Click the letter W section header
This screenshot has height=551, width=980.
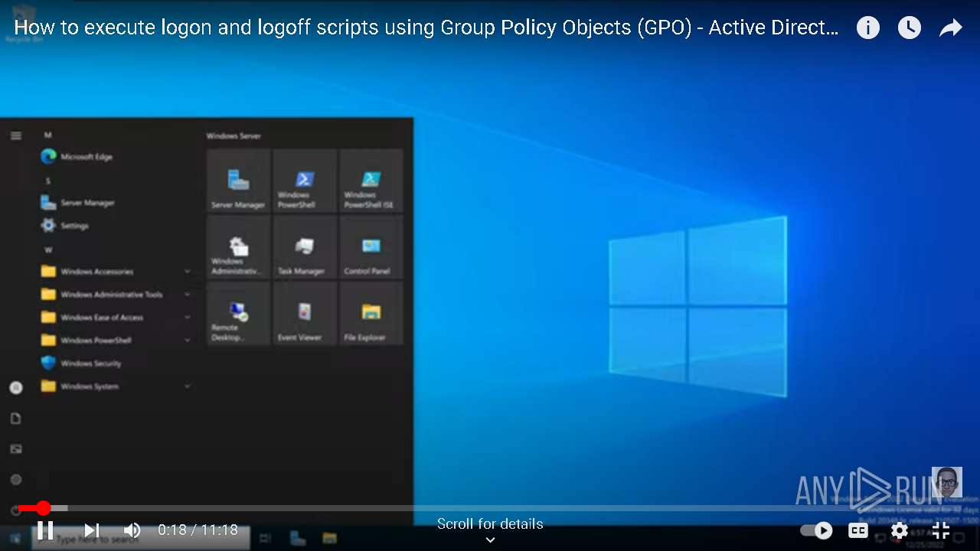click(48, 250)
